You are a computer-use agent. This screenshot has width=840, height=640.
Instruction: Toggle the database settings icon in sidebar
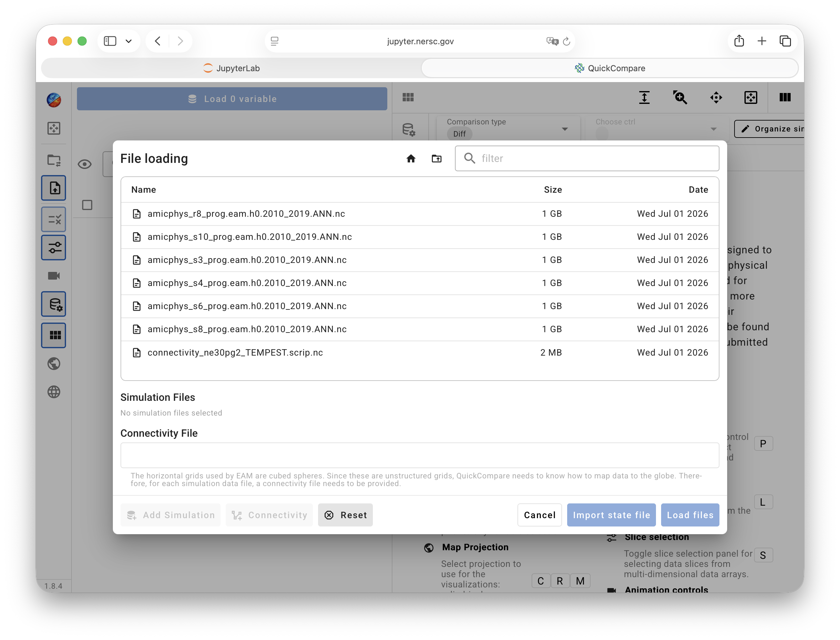[54, 304]
